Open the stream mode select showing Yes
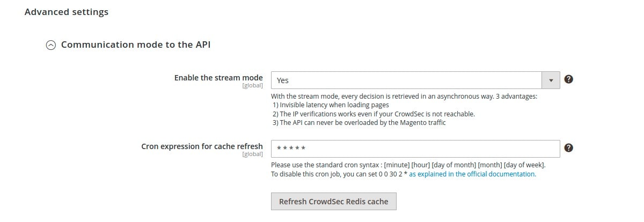The width and height of the screenshot is (644, 222). (415, 80)
